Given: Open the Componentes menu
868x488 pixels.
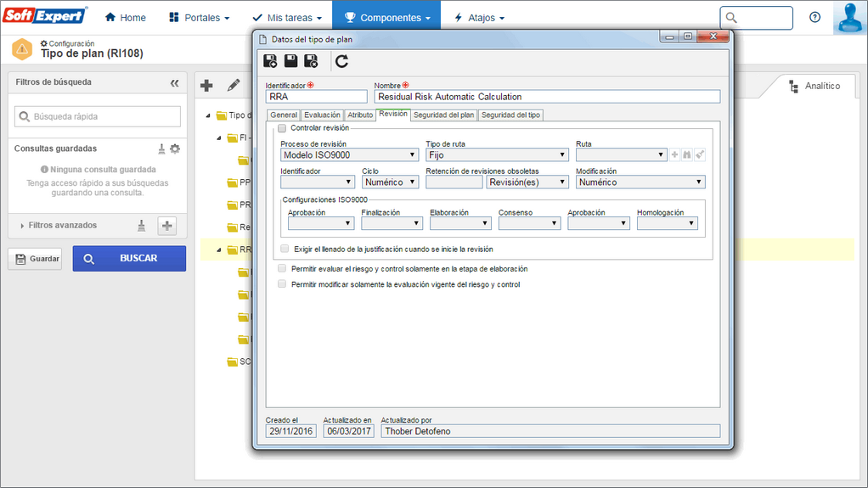Looking at the screenshot, I should pyautogui.click(x=386, y=18).
